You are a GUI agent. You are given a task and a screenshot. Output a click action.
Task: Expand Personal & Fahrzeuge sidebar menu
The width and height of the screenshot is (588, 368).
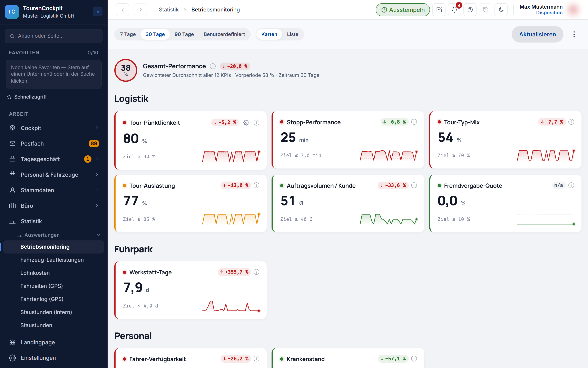(x=54, y=175)
